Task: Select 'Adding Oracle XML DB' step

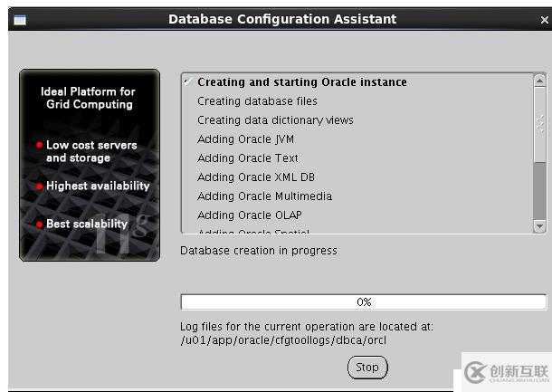Action: (x=256, y=177)
